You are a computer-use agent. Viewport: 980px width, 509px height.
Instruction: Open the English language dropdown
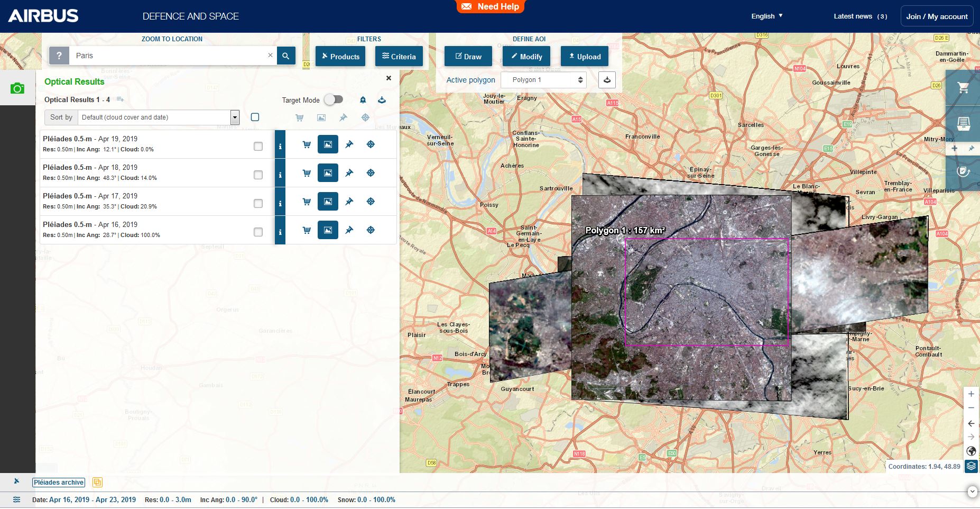766,16
